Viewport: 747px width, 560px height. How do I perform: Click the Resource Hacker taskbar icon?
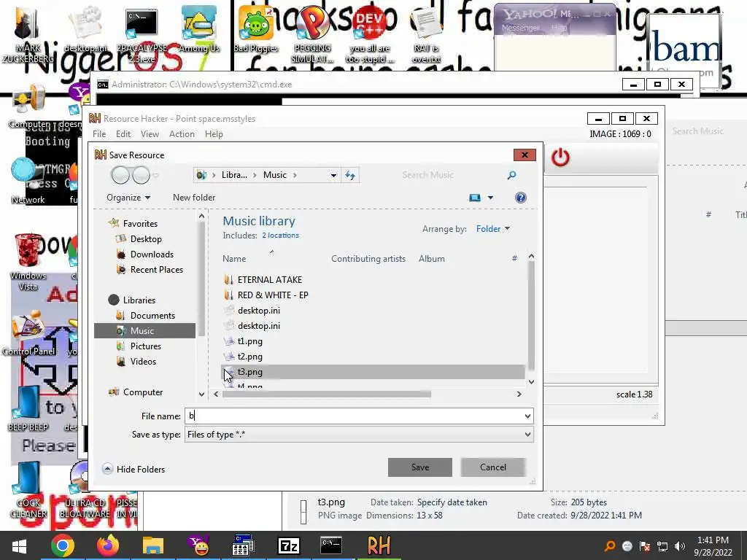tap(379, 545)
